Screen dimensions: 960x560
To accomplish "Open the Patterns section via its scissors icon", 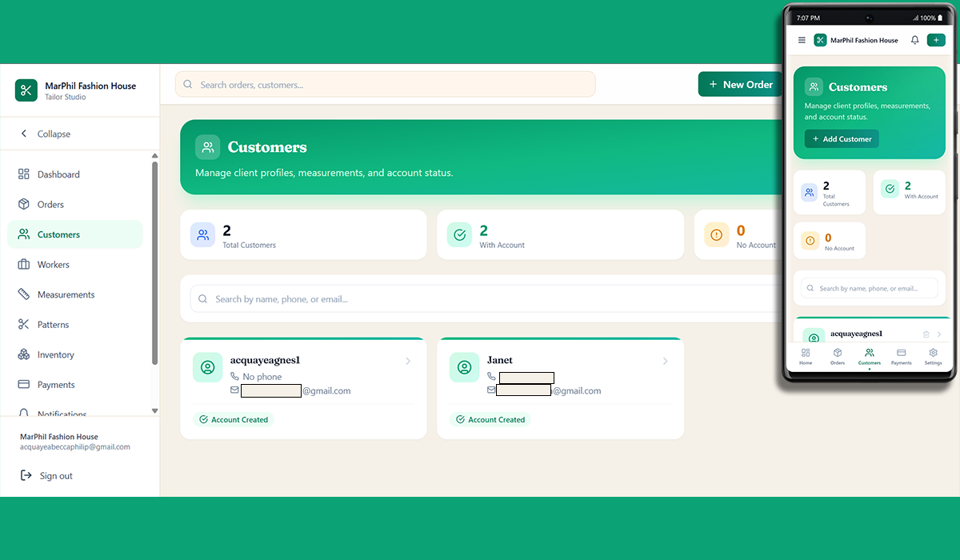I will point(23,324).
